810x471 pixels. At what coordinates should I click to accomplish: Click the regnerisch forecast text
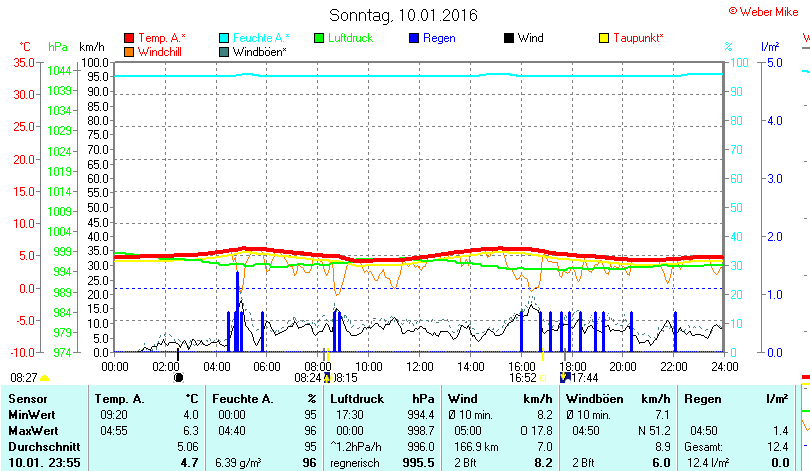coord(355,463)
